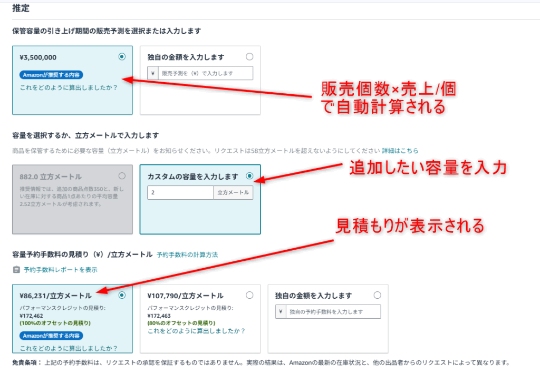Click the ¥ prefix in the 販売予測 field

(153, 73)
